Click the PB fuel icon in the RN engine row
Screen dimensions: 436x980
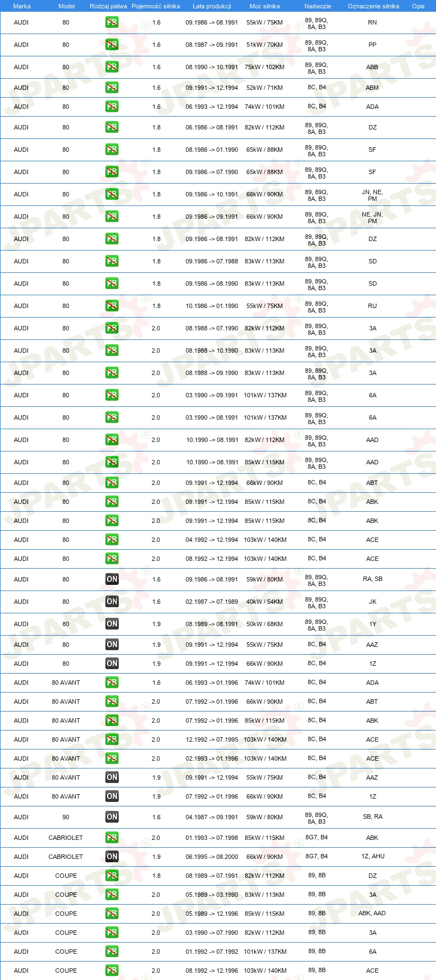pyautogui.click(x=112, y=22)
